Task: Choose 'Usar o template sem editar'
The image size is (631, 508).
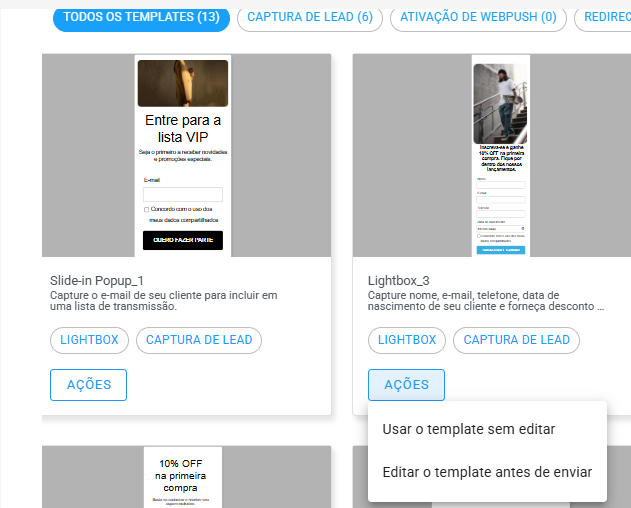Action: (469, 429)
